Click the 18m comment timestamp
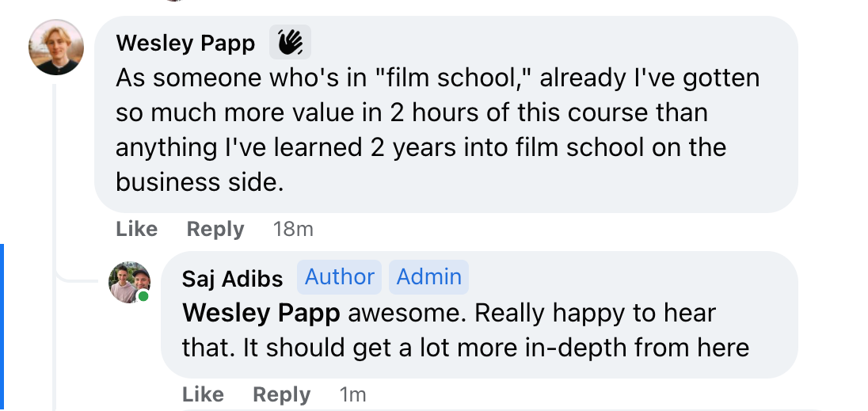Image resolution: width=868 pixels, height=411 pixels. [293, 230]
